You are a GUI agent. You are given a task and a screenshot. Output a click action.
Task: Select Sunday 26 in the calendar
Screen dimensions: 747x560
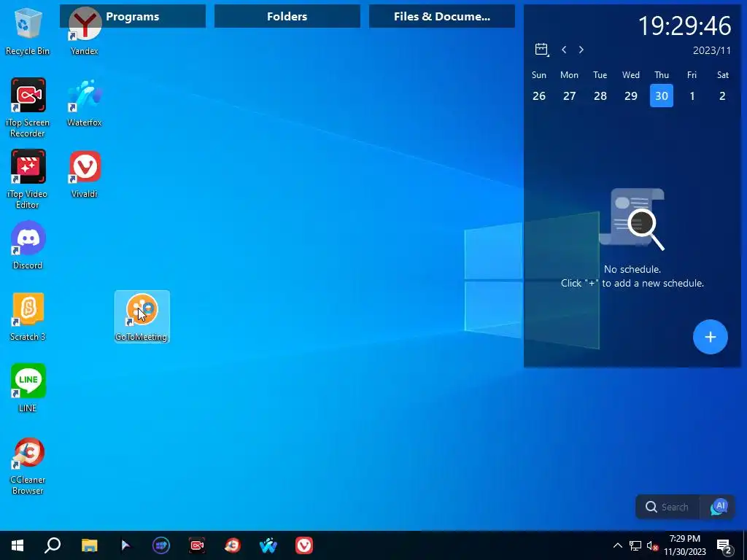pyautogui.click(x=539, y=96)
